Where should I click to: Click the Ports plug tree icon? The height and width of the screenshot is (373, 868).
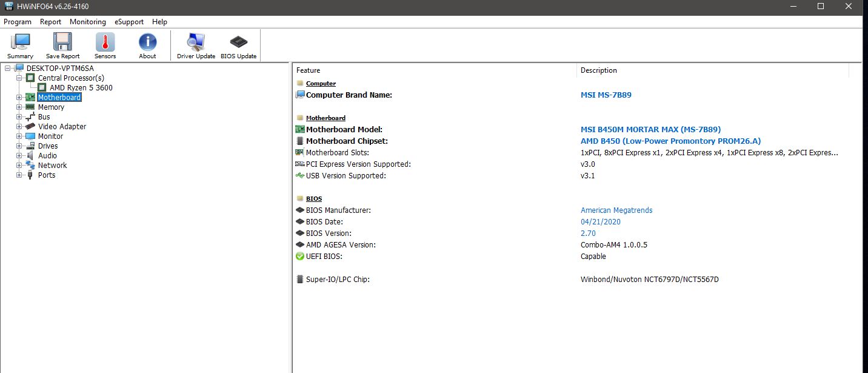pos(30,175)
